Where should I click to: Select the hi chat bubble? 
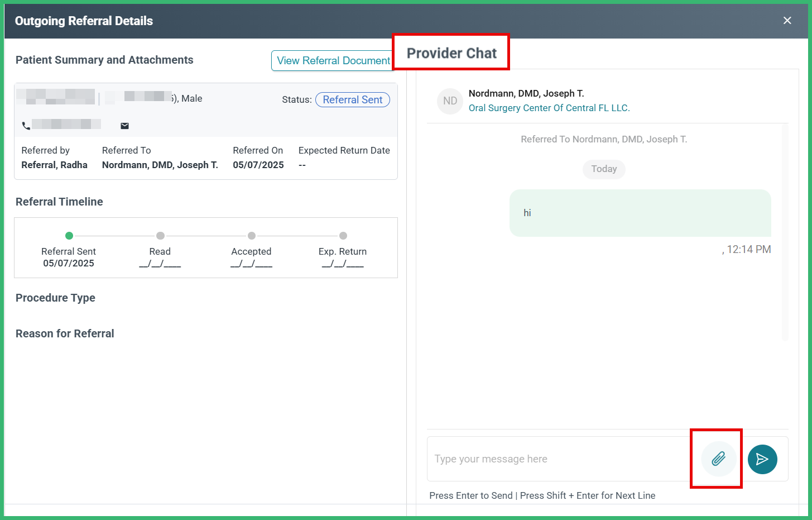point(640,213)
